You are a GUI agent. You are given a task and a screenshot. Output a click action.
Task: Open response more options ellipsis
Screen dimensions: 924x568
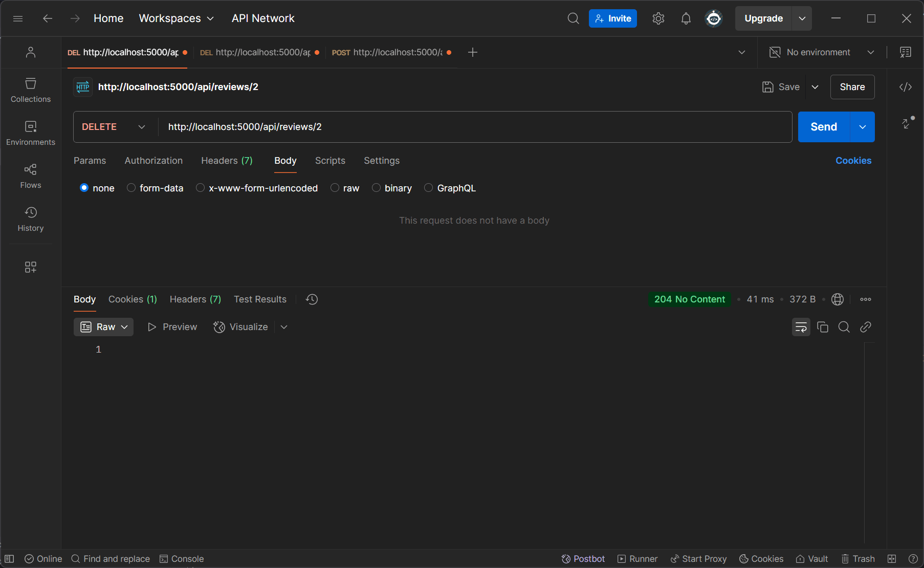866,299
